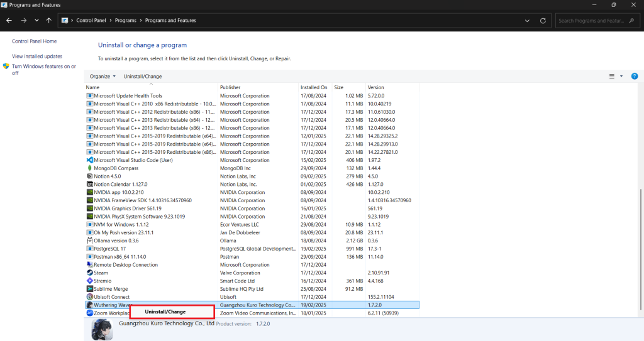Select the MongoDB Compass leaf icon

point(89,168)
